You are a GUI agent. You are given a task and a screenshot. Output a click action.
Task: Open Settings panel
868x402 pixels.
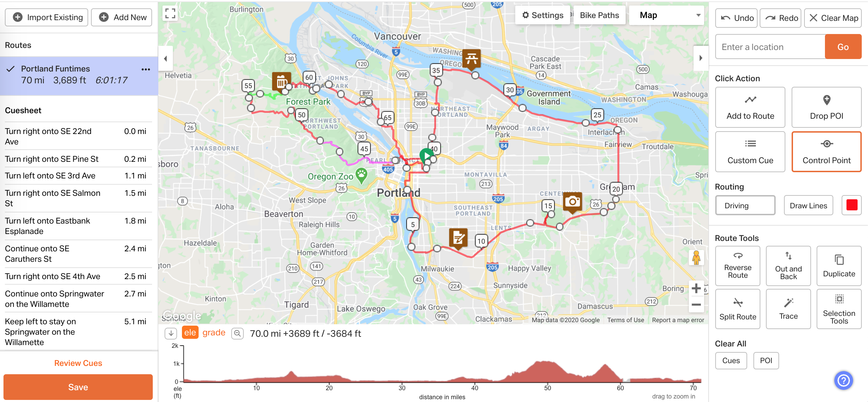[542, 15]
